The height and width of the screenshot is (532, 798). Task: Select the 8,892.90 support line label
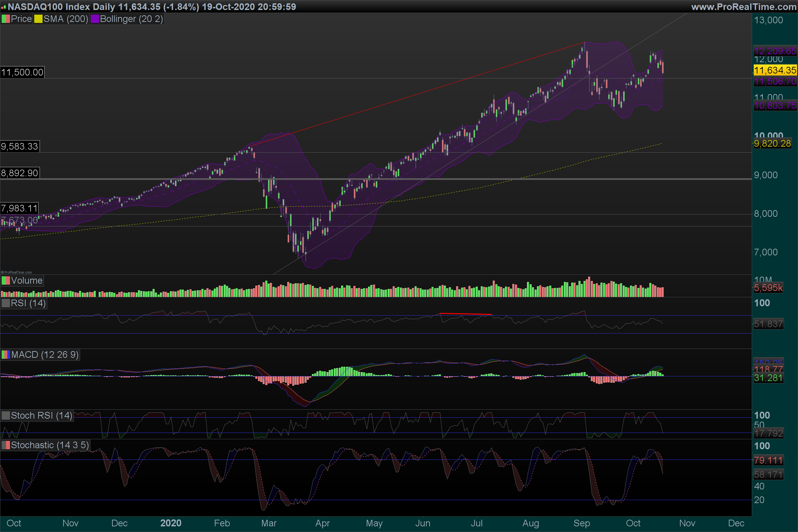[20, 173]
